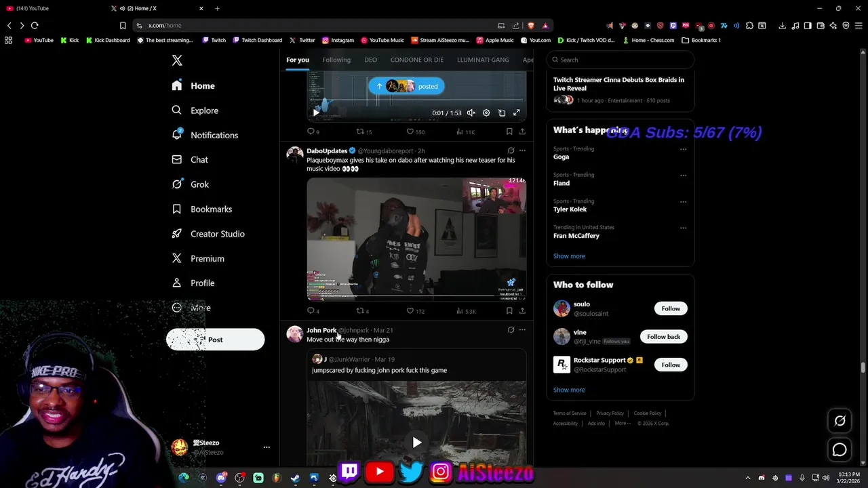Play the quoted JunkWarrior video

416,443
